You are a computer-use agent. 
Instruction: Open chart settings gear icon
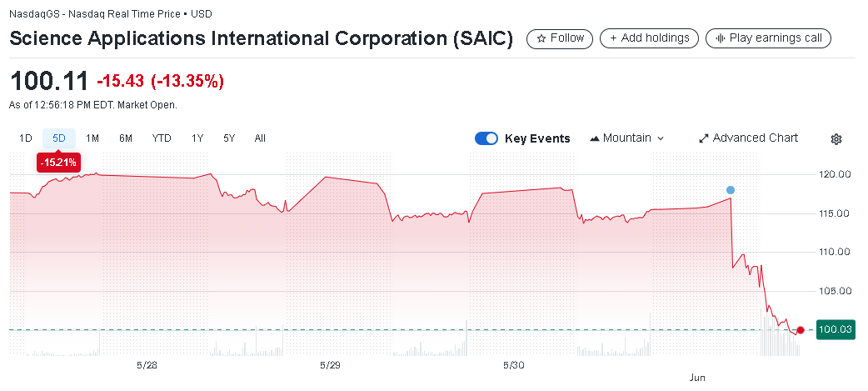tap(836, 139)
